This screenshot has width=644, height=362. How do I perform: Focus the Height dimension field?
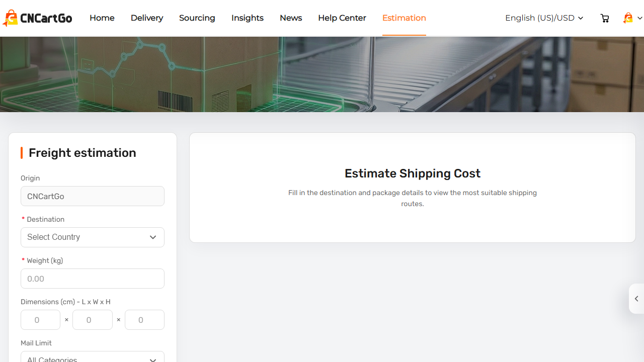(144, 320)
